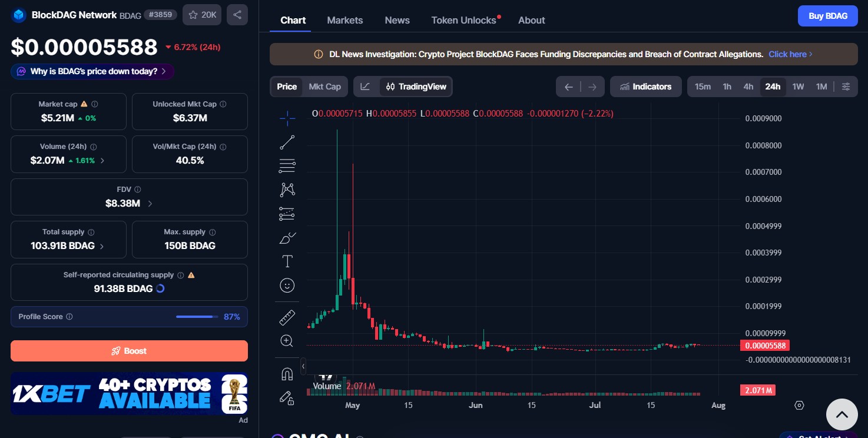Viewport: 868px width, 438px height.
Task: Click the Boost button
Action: [129, 351]
